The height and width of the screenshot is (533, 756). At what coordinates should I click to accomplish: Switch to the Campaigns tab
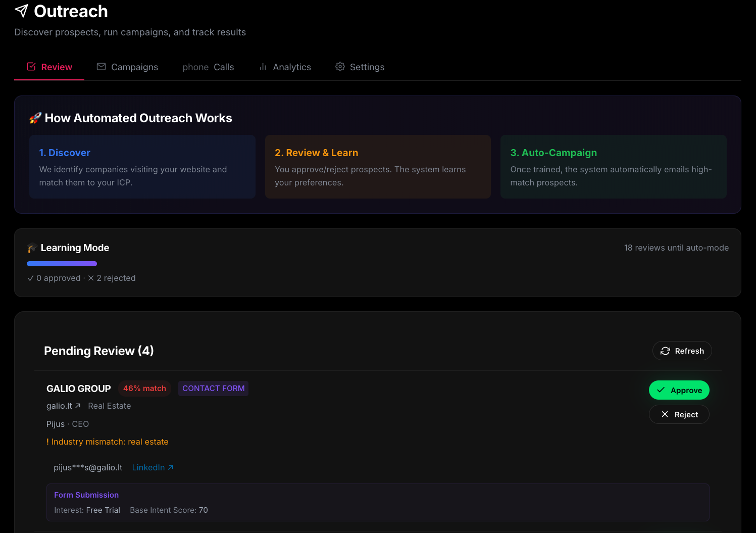pos(134,67)
